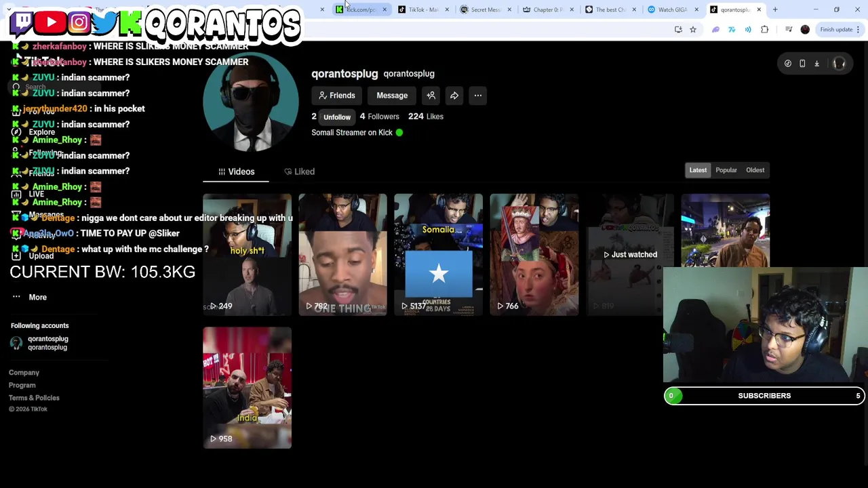Viewport: 868px width, 488px height.
Task: Expand the Program footer section
Action: (x=22, y=386)
